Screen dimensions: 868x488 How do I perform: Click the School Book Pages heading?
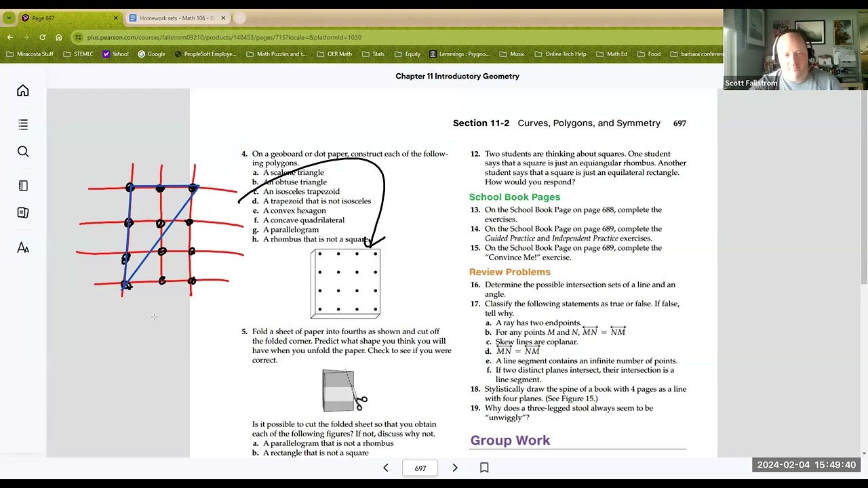tap(515, 197)
